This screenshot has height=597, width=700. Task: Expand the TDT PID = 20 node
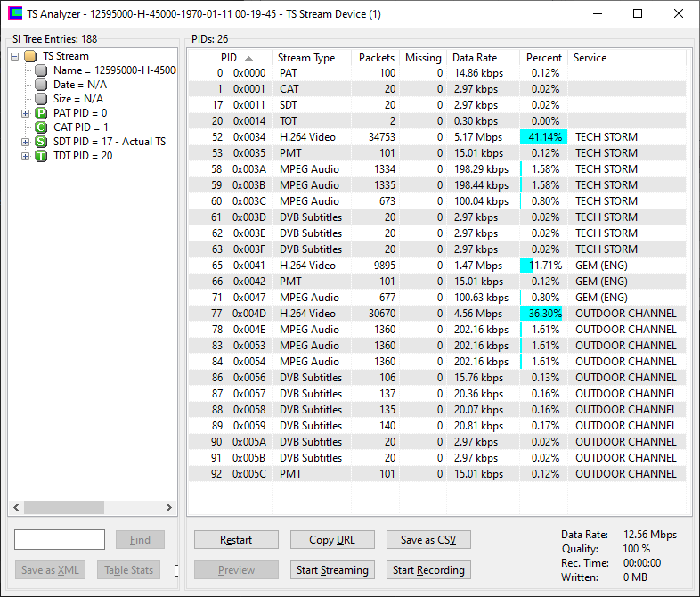coord(26,156)
